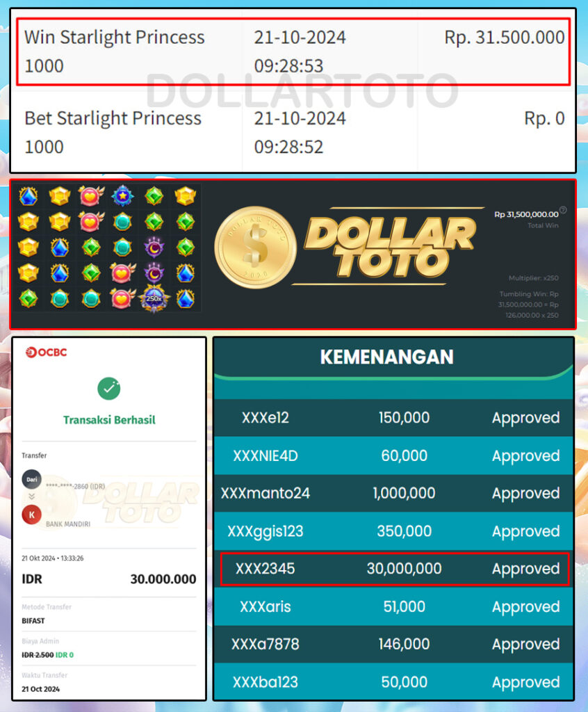588x712 pixels.
Task: Click the star badge gem symbol
Action: click(122, 196)
